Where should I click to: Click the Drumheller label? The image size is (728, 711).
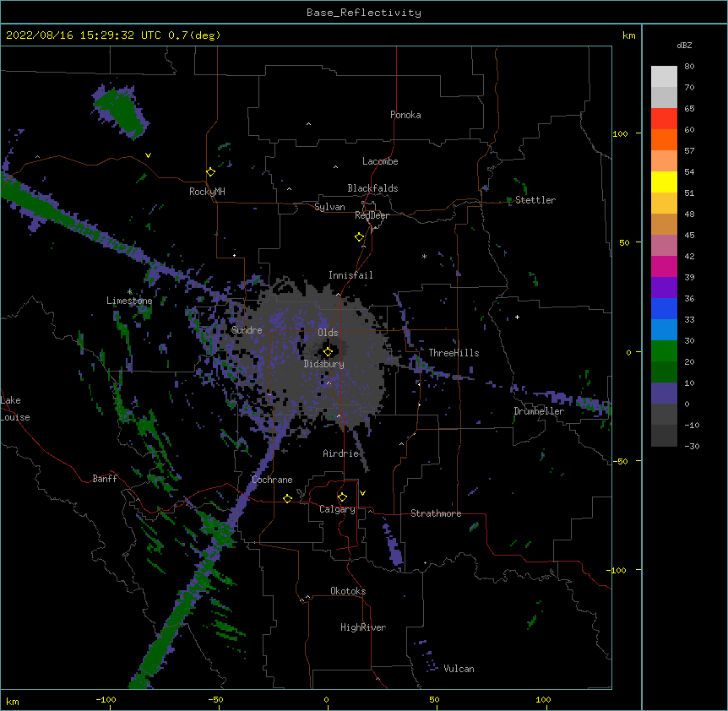(539, 411)
